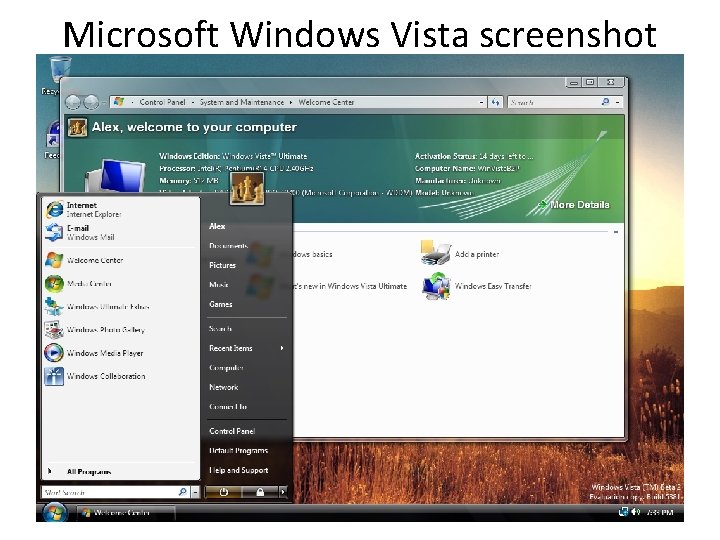The height and width of the screenshot is (540, 720).
Task: Click the network icon in system tray
Action: [x=624, y=512]
